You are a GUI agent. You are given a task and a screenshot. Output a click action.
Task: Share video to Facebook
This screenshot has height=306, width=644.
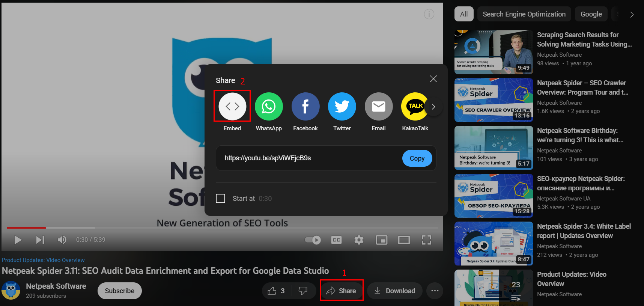(305, 107)
